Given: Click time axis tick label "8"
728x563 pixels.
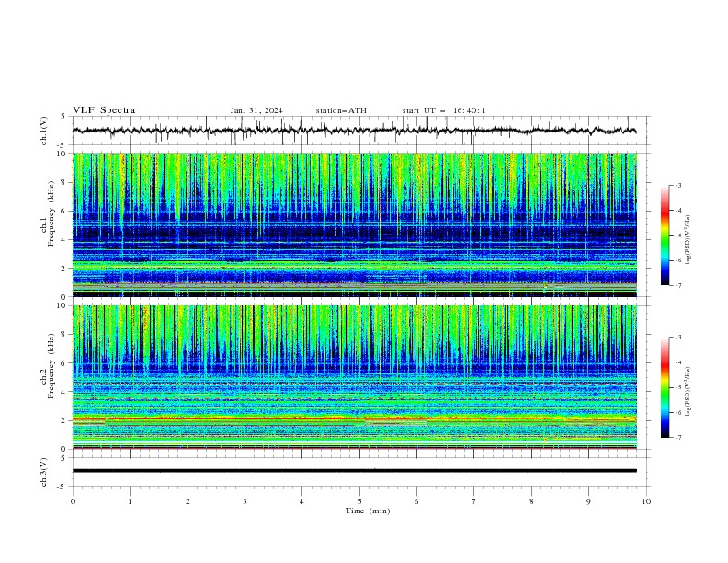Looking at the screenshot, I should (531, 501).
